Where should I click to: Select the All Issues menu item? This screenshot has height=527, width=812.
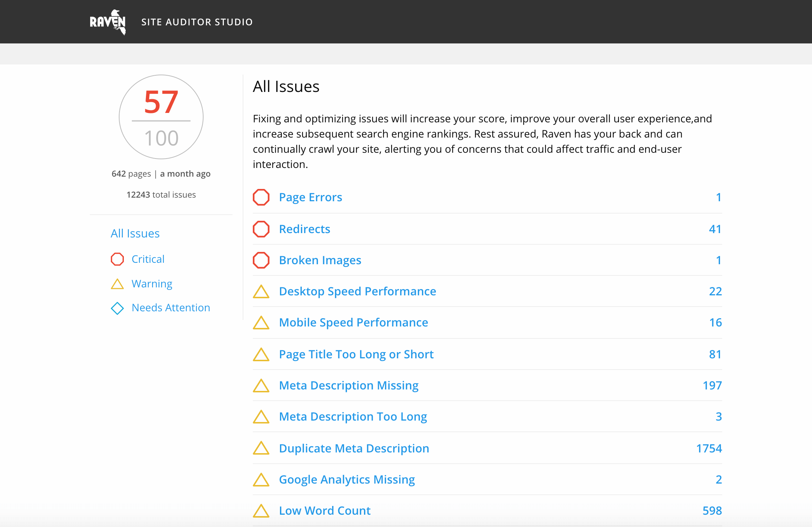point(135,232)
